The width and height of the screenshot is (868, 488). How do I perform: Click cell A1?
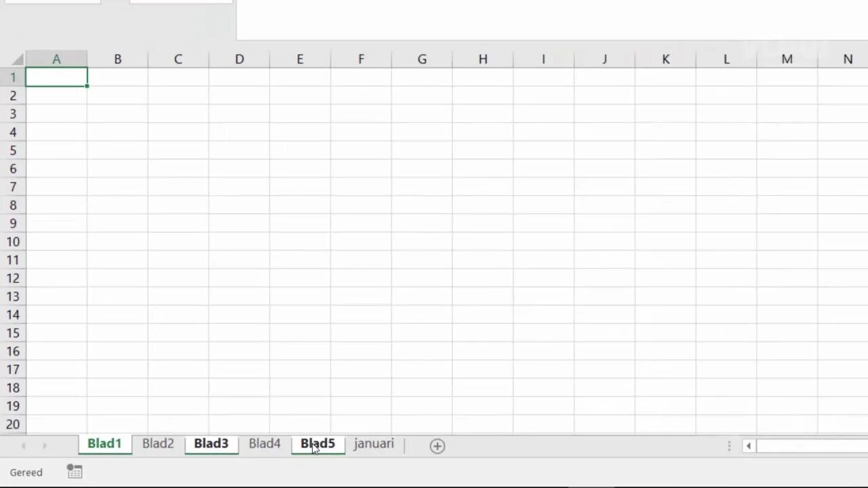56,77
